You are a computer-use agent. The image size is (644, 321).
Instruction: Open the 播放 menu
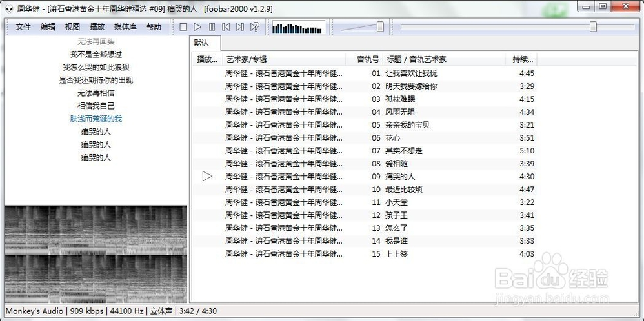97,27
